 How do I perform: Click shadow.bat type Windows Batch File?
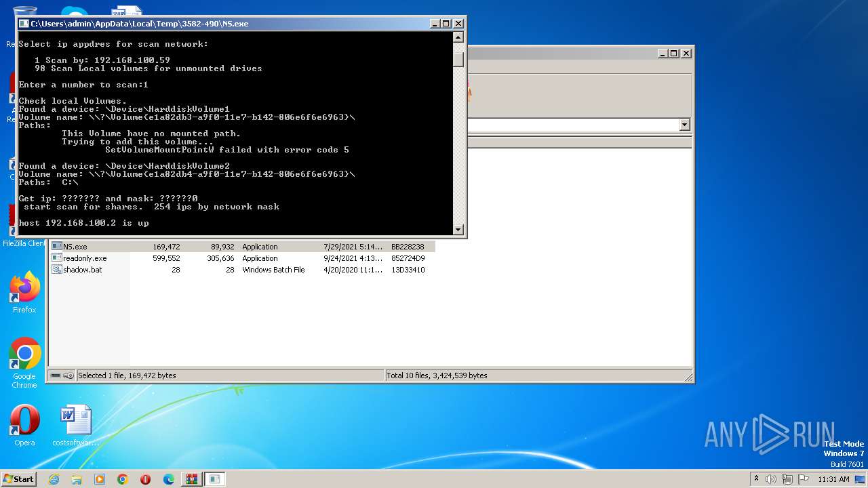[273, 270]
